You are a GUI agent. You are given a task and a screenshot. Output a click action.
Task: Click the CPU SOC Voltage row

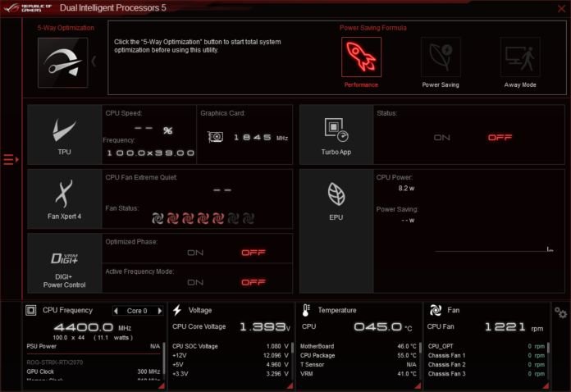(231, 346)
